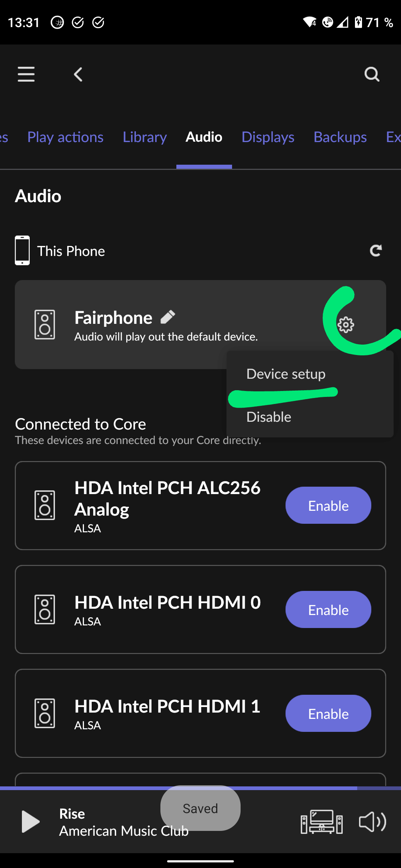This screenshot has width=401, height=868.
Task: Open the Fairphone settings gear menu
Action: (346, 325)
